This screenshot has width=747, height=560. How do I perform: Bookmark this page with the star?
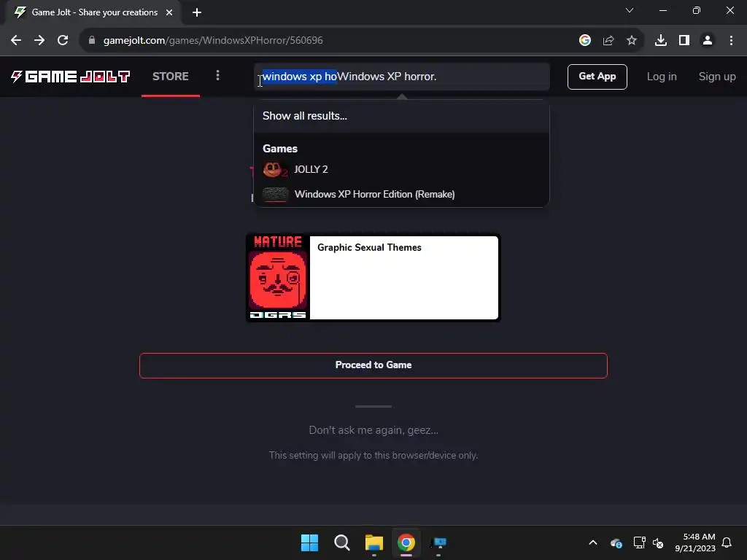(632, 41)
